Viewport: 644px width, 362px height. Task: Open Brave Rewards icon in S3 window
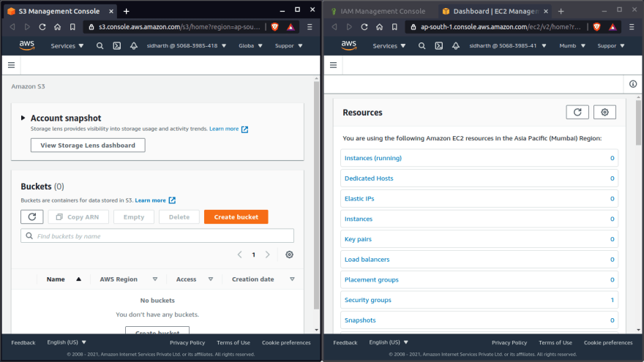(x=291, y=27)
